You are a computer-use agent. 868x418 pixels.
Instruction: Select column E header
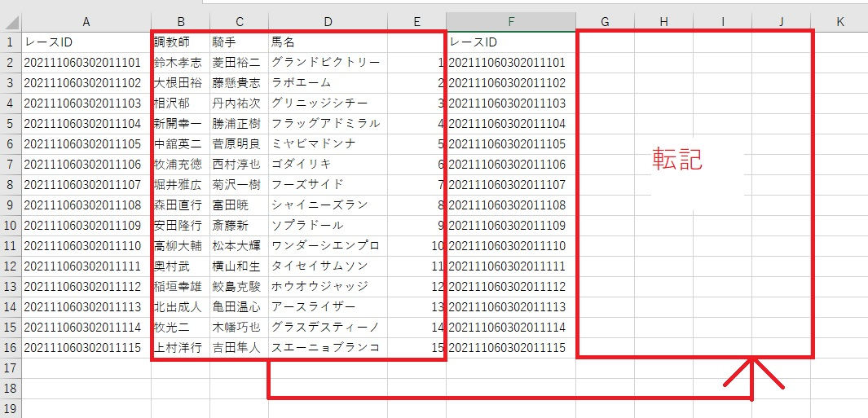click(x=416, y=22)
